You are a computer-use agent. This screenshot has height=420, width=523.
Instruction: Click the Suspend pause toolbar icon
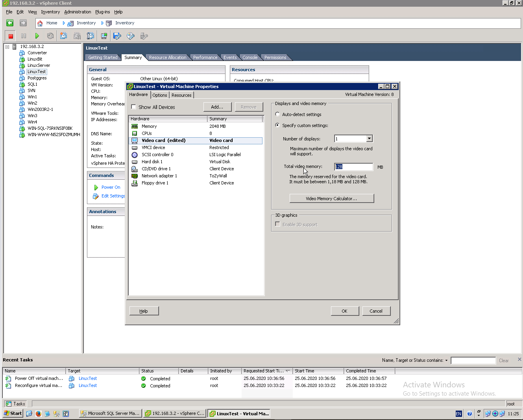click(x=24, y=36)
